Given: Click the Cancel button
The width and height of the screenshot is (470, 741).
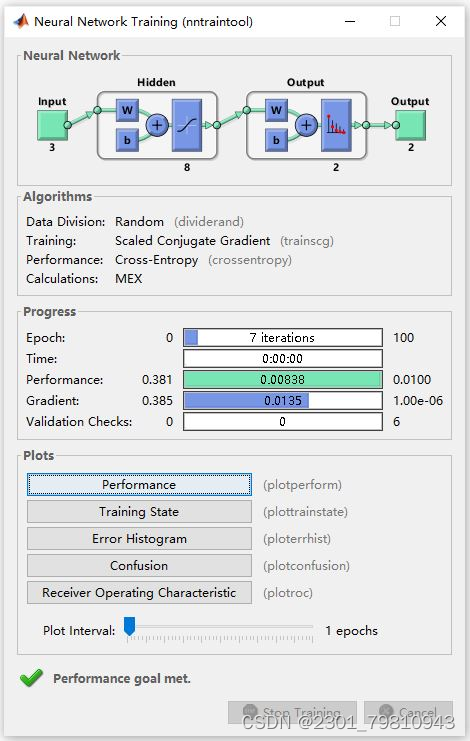Looking at the screenshot, I should pyautogui.click(x=408, y=713).
